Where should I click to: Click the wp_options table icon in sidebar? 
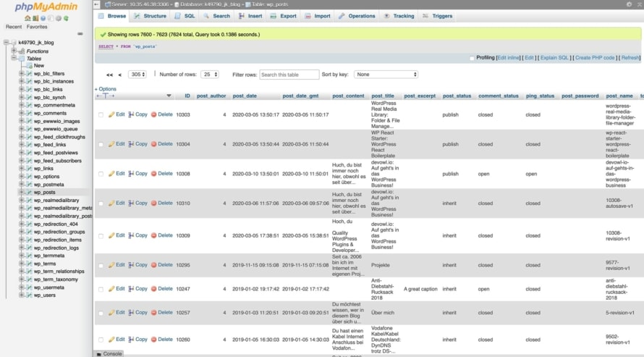29,177
